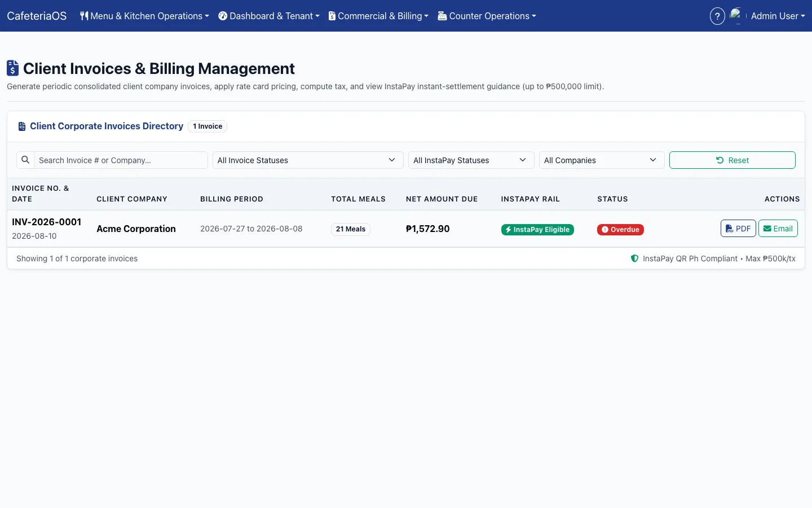Viewport: 812px width, 508px height.
Task: Open the All Companies dropdown
Action: 602,160
